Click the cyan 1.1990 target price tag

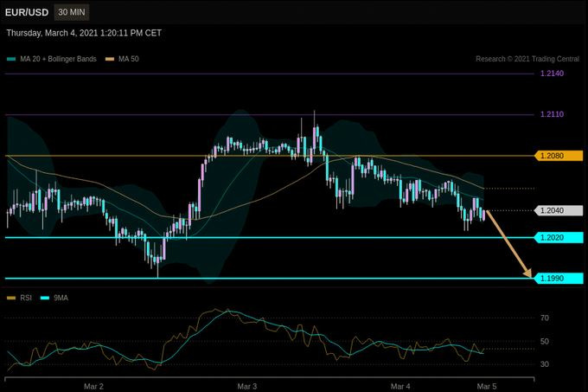559,279
